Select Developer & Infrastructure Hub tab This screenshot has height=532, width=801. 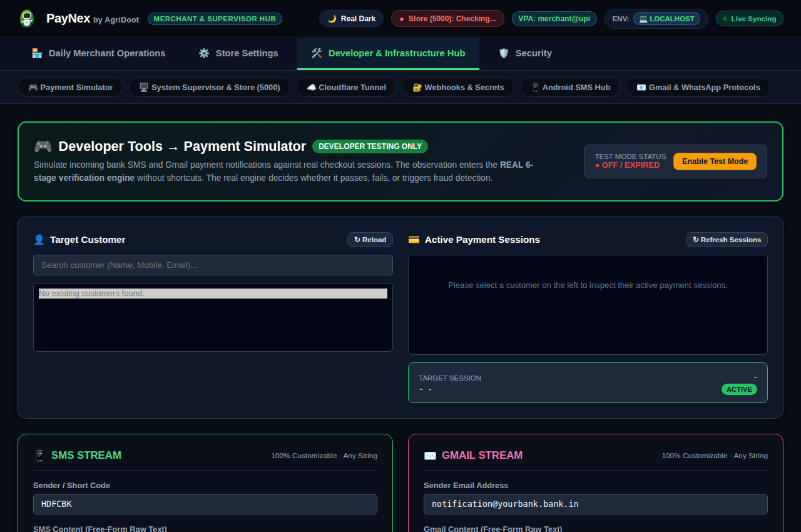click(x=388, y=53)
